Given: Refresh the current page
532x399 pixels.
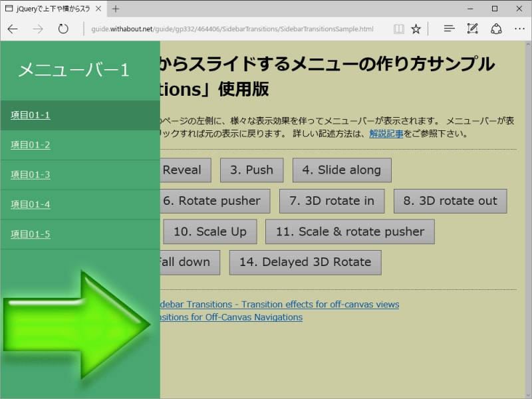Looking at the screenshot, I should 63,29.
